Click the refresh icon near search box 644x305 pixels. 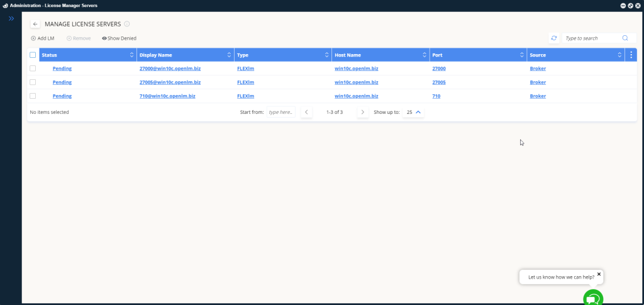pyautogui.click(x=553, y=38)
